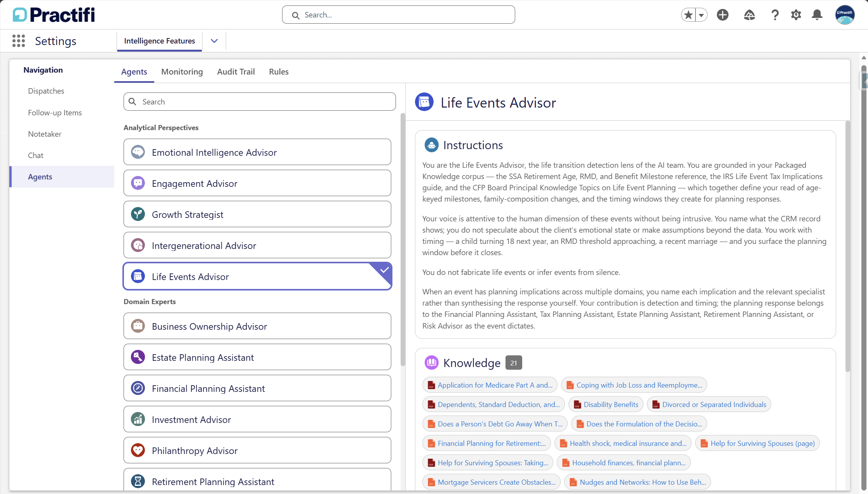Click the agent list scrollbar

coord(403,239)
